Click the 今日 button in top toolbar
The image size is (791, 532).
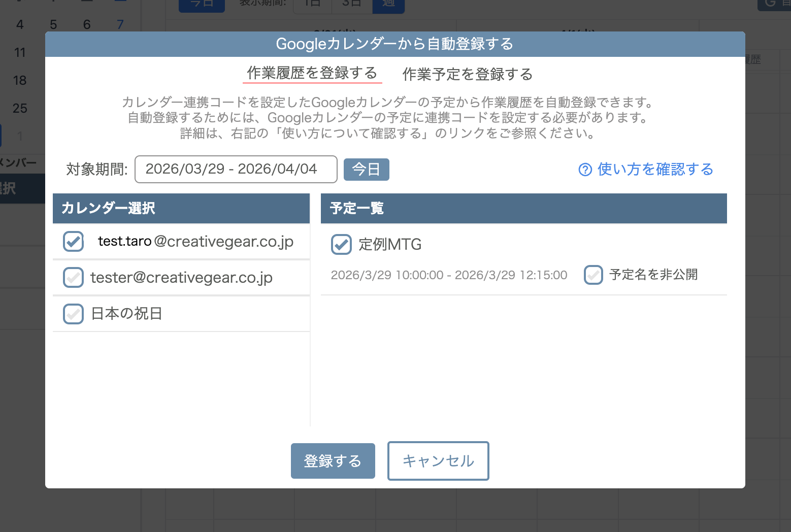(x=202, y=5)
